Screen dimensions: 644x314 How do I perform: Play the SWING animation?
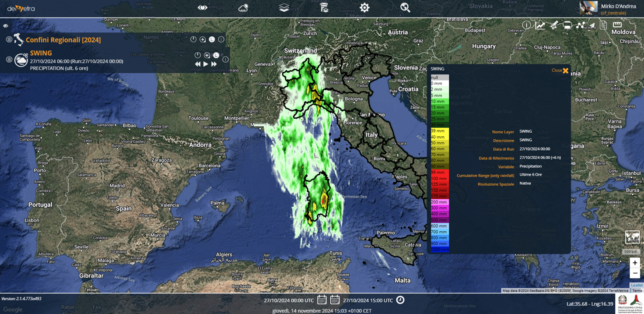point(206,64)
